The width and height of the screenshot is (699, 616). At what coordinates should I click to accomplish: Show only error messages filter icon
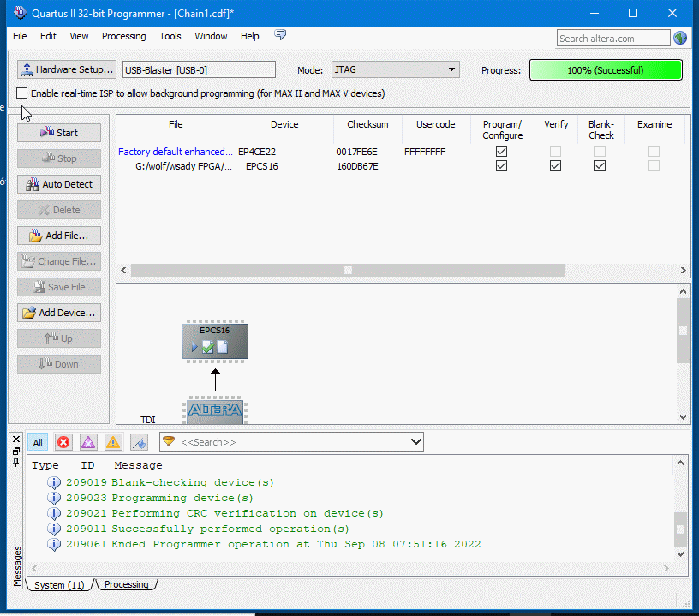point(63,442)
